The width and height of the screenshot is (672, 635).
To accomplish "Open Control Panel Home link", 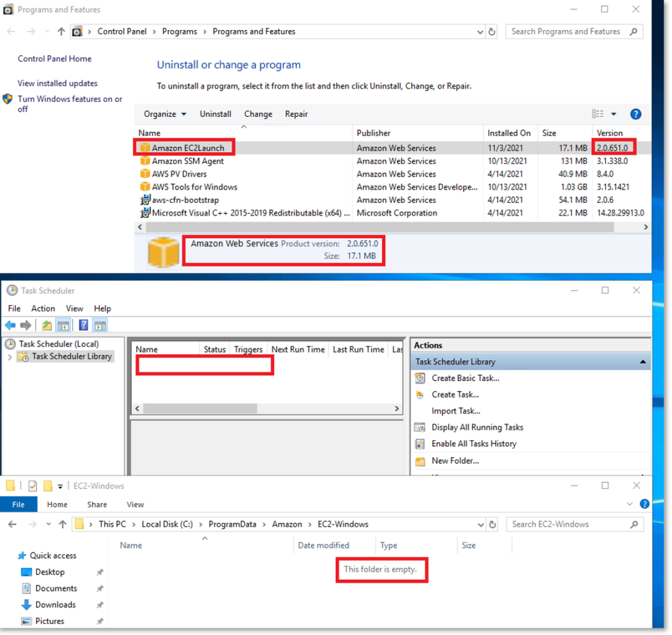I will pyautogui.click(x=54, y=58).
